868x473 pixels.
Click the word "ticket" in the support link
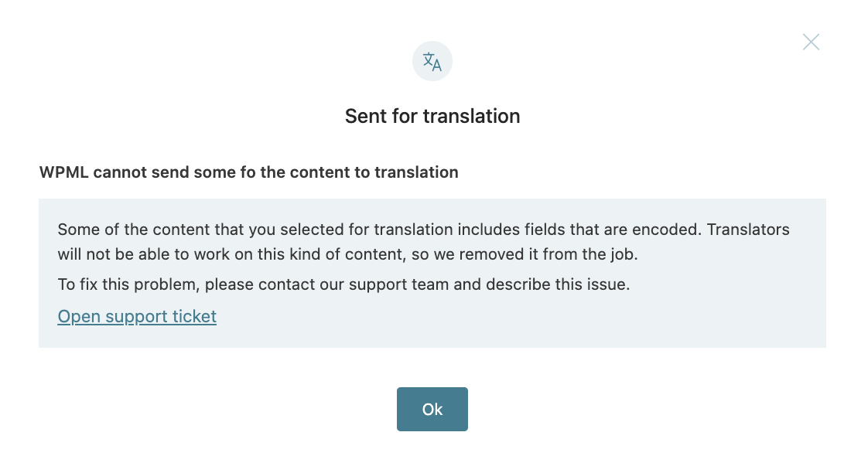tap(196, 316)
